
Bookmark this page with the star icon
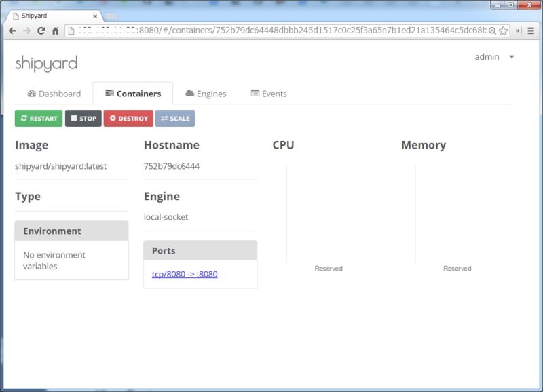[x=502, y=31]
